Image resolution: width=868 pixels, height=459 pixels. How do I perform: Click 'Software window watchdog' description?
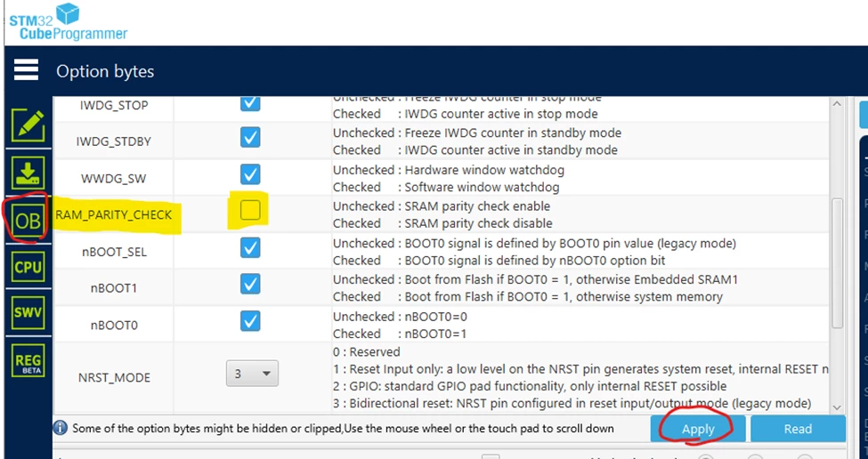[483, 187]
